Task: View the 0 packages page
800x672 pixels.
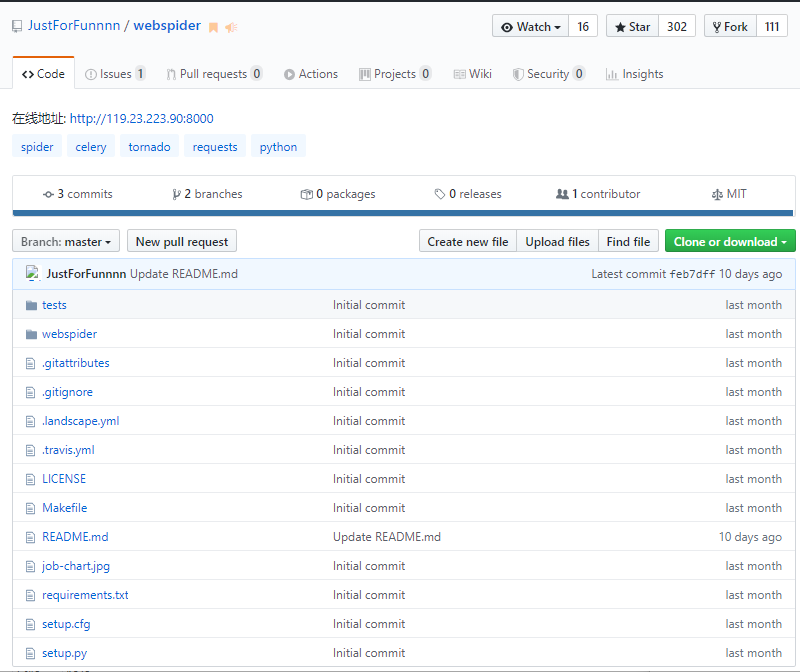Action: [338, 194]
